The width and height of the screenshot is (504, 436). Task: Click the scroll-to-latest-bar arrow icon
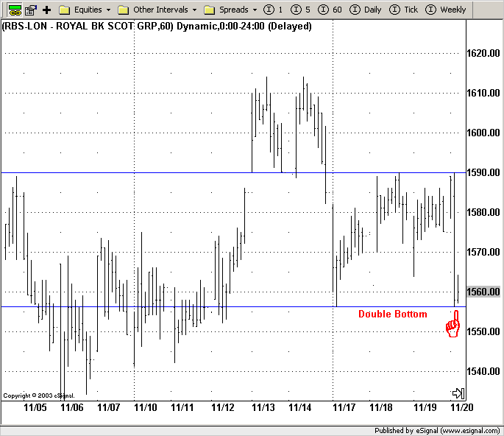point(458,393)
